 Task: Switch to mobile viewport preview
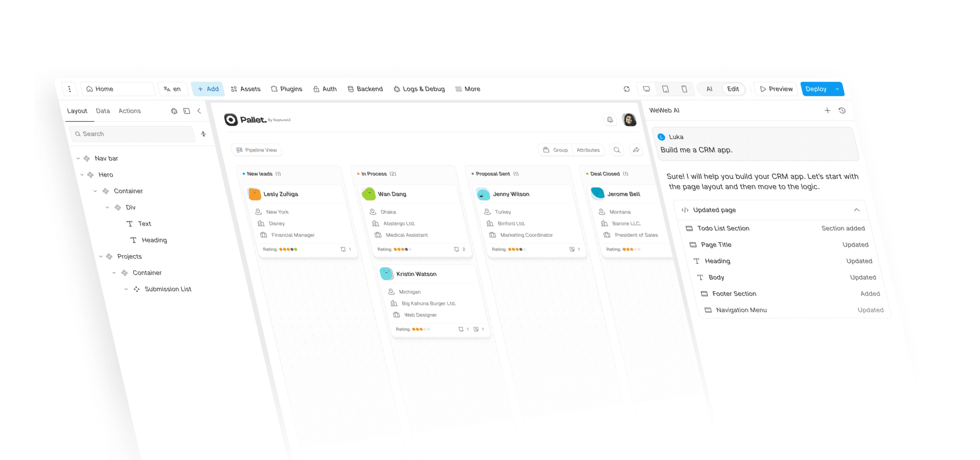685,89
